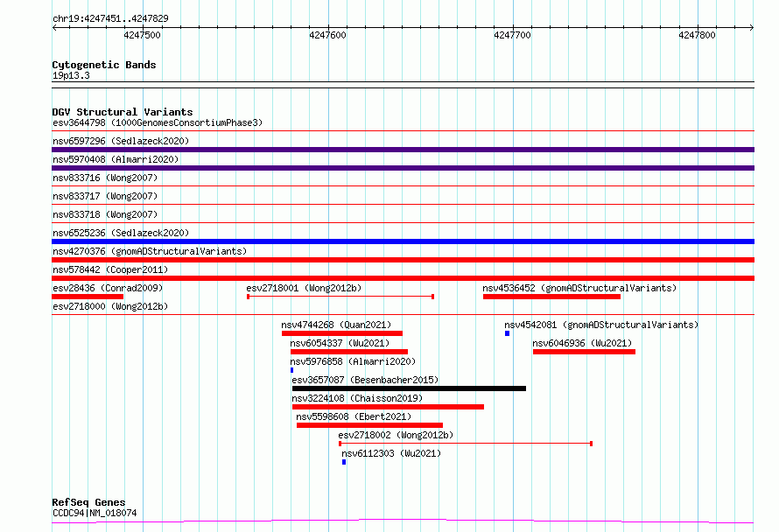Open the nsv4542081 (gnomADStructuralVariants) label
The image size is (779, 532).
pyautogui.click(x=601, y=325)
